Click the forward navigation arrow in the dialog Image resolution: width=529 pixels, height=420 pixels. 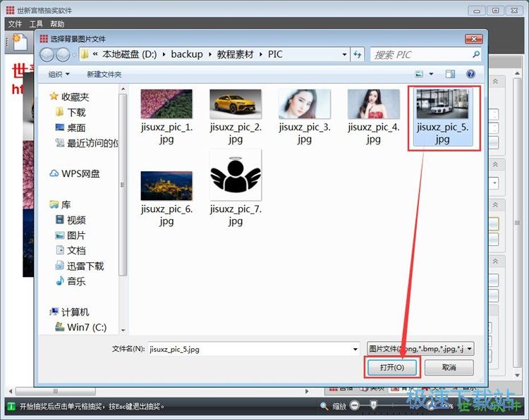point(63,54)
